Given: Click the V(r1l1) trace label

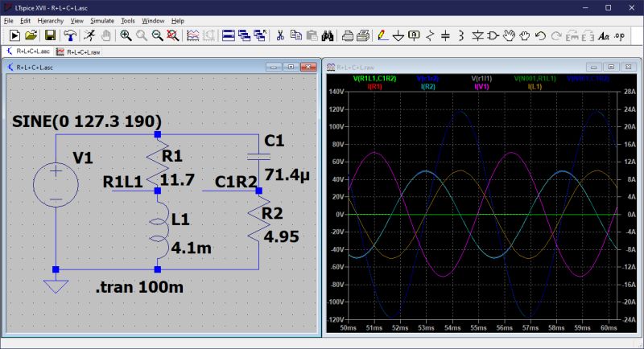Looking at the screenshot, I should (x=481, y=78).
